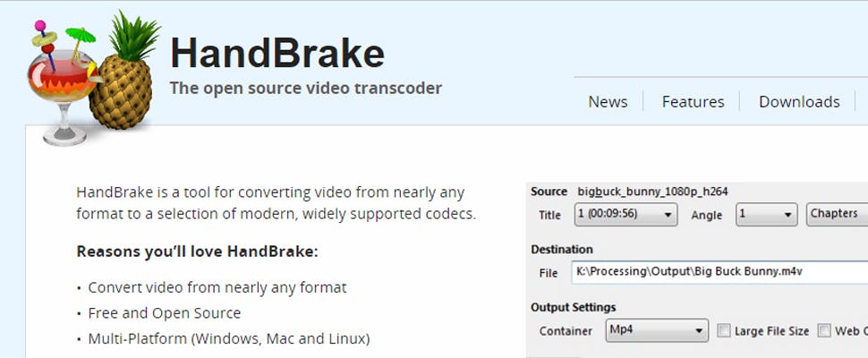Viewport: 868px width, 358px height.
Task: Expand the Title dropdown showing 1 (00:09:56)
Action: coord(625,215)
